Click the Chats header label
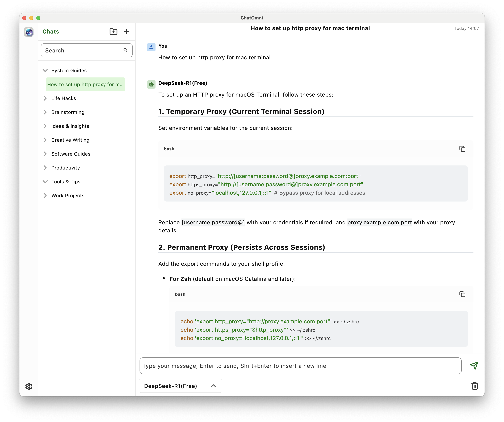504x422 pixels. tap(51, 32)
